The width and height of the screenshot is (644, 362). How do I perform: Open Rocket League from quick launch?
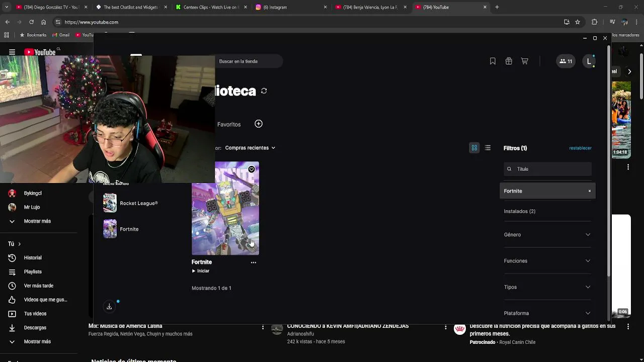click(x=131, y=203)
